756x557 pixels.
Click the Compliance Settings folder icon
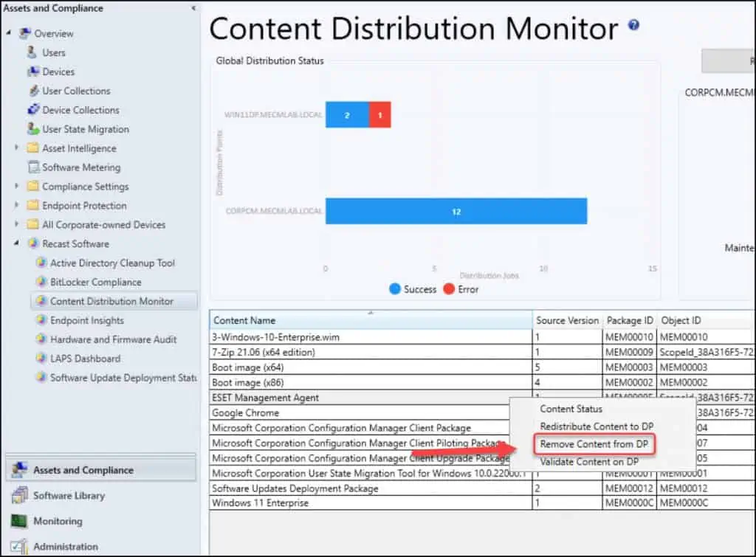(x=32, y=186)
